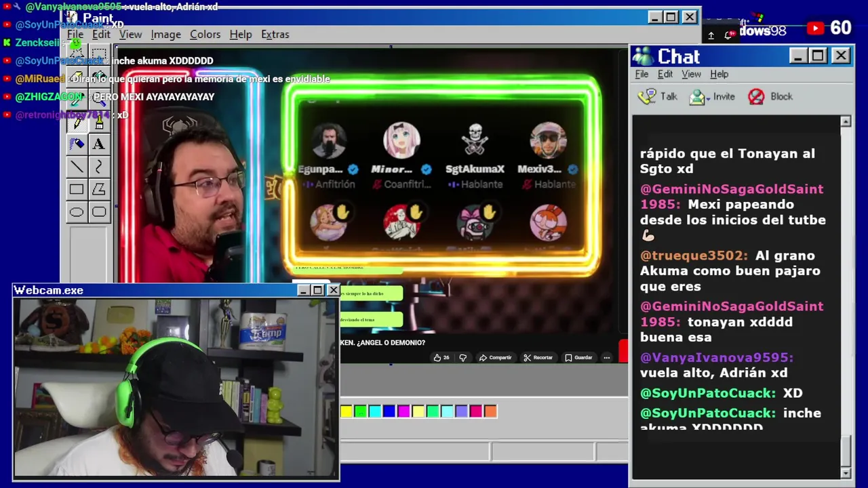
Task: Minimize the Webcam.exe window
Action: 303,290
